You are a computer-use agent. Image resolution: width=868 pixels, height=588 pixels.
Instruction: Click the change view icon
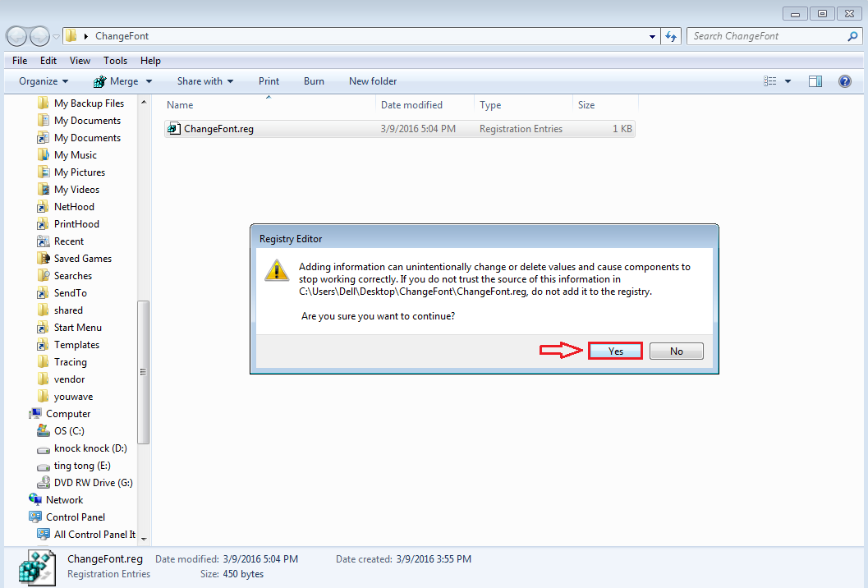[x=770, y=81]
